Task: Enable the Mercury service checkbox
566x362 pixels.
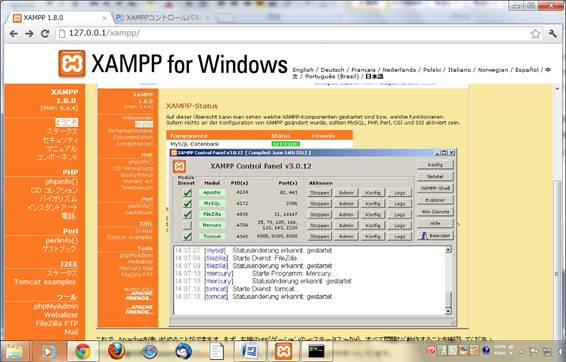Action: (187, 225)
